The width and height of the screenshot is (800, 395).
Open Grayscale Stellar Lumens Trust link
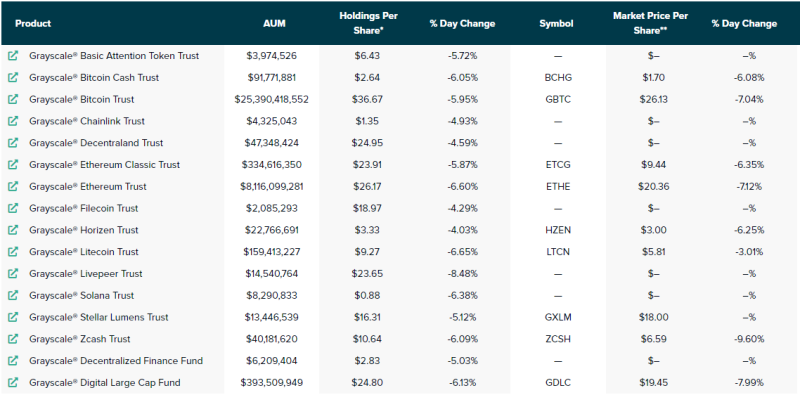pyautogui.click(x=98, y=317)
